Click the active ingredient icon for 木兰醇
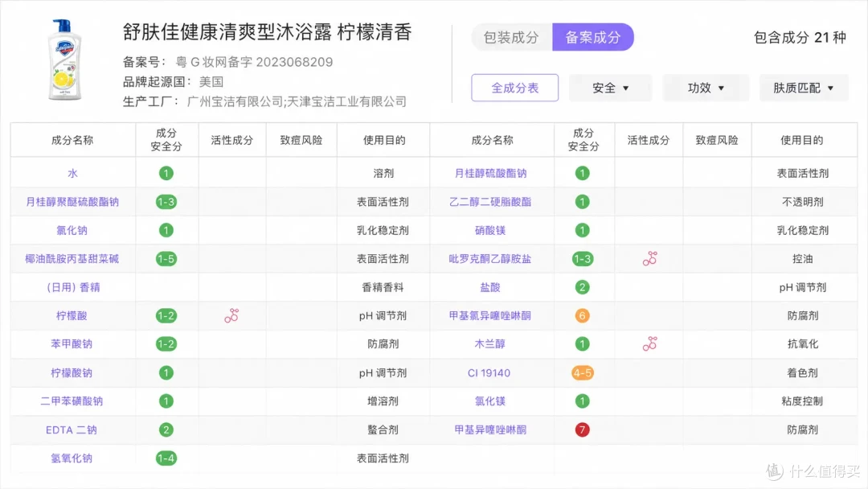 tap(649, 344)
